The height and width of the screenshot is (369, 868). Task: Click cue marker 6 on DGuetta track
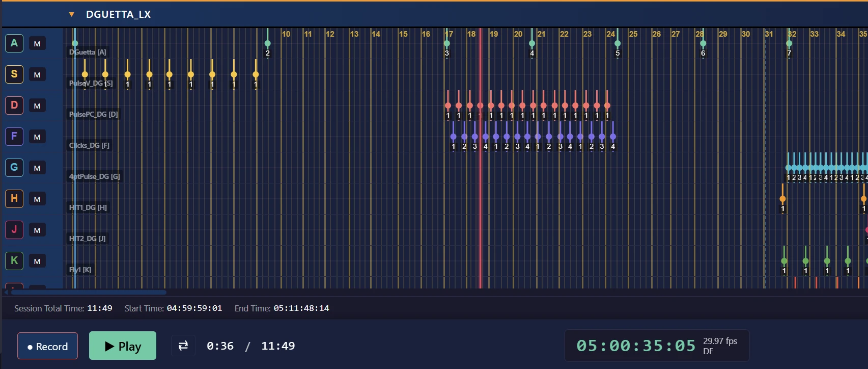coord(703,44)
